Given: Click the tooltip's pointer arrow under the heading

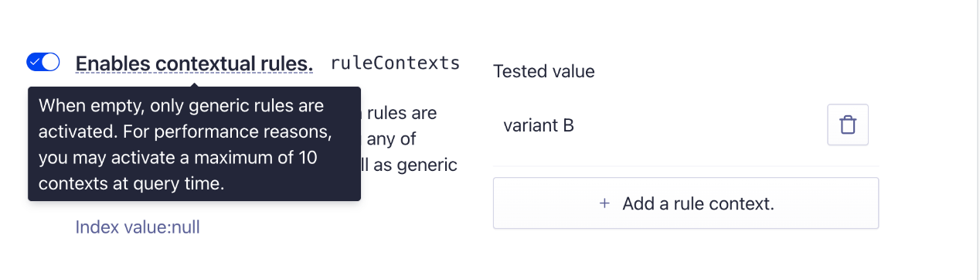Looking at the screenshot, I should tap(194, 84).
